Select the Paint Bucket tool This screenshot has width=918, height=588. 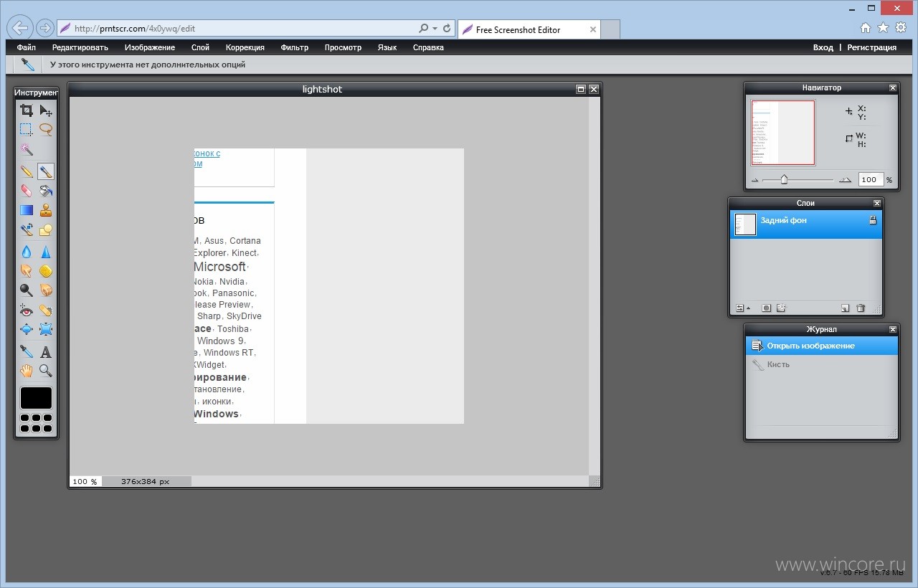pyautogui.click(x=46, y=191)
